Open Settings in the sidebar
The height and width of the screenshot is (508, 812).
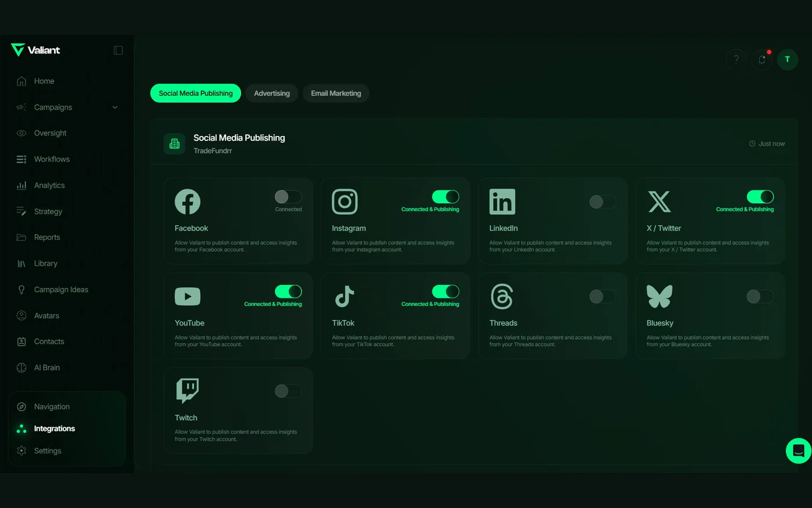[x=48, y=451]
